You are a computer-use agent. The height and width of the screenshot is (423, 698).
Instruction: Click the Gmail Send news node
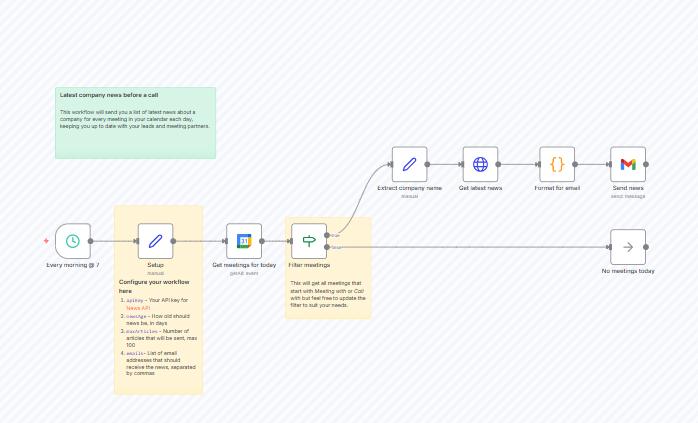[x=628, y=164]
